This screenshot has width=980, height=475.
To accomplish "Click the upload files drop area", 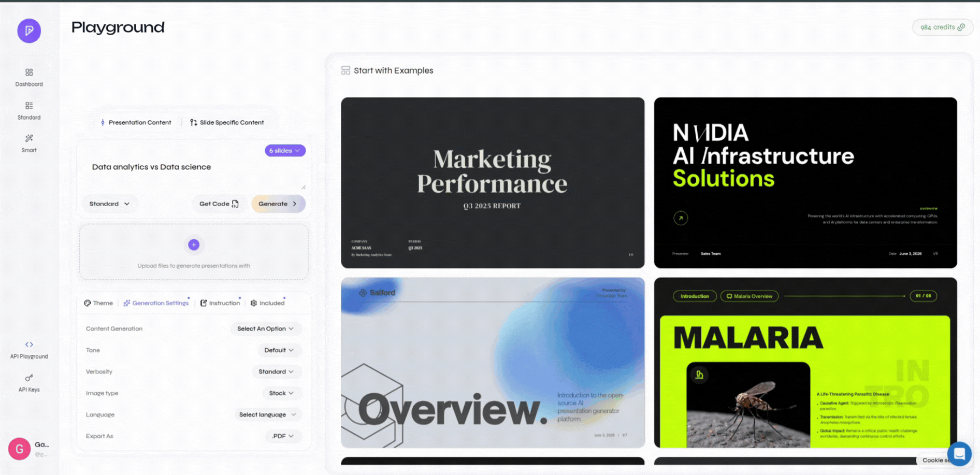I will pos(194,252).
